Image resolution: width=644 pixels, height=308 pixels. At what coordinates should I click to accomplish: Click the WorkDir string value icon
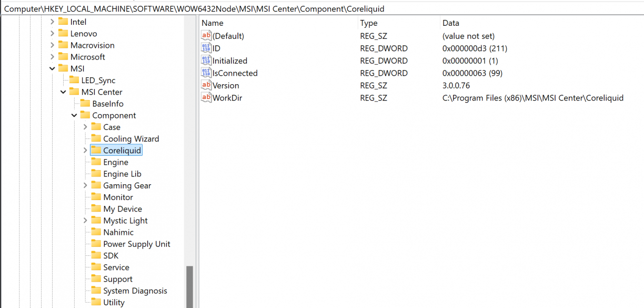pos(206,98)
